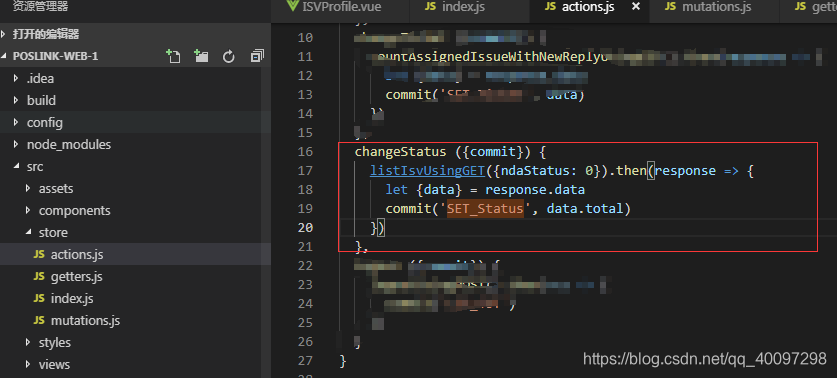Screen dimensions: 837x378
Task: Click the 'SET_Status' string in line 19
Action: pos(485,209)
